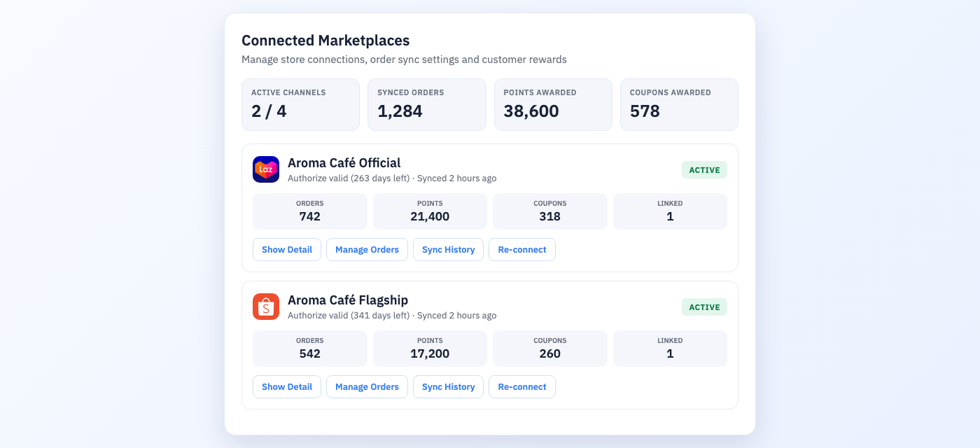Screen dimensions: 980x448
Task: View Sync History for Aroma Café Official
Action: (448, 250)
